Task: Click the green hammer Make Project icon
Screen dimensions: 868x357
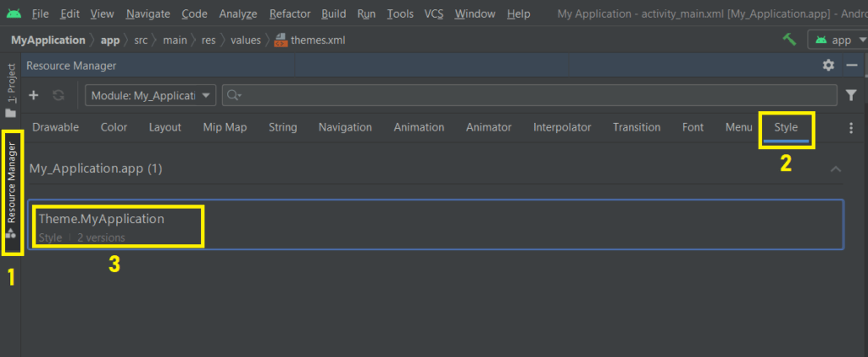Action: (x=789, y=40)
